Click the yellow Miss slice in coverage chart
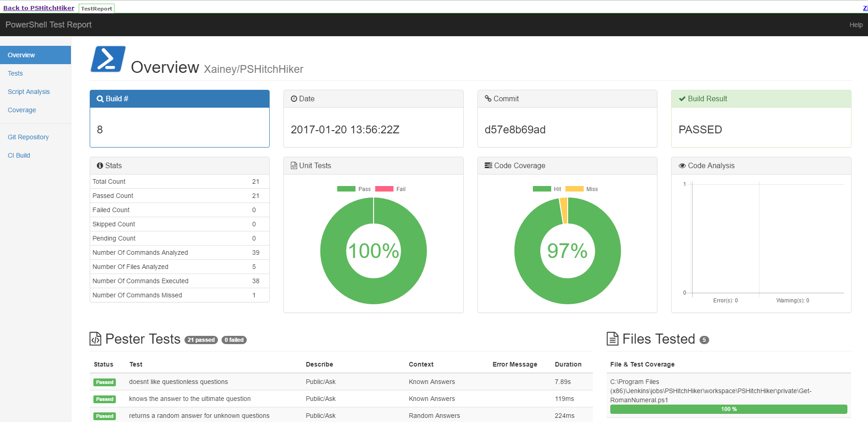The width and height of the screenshot is (868, 422). tap(564, 210)
